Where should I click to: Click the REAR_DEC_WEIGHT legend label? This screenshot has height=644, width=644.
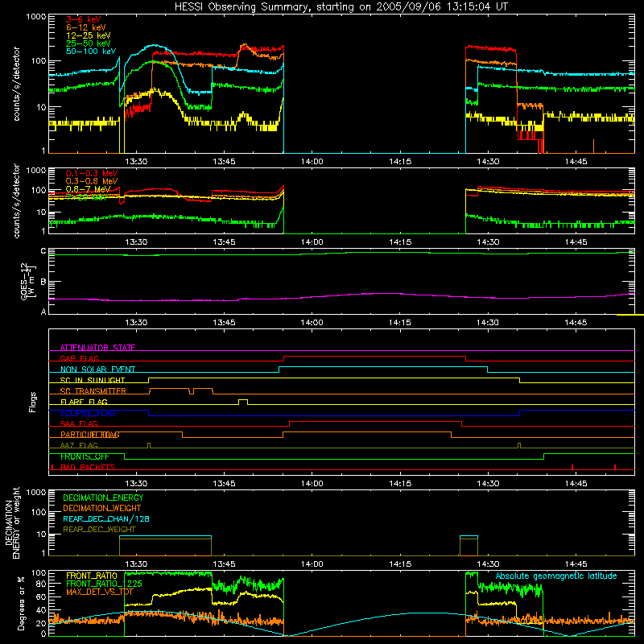point(99,530)
